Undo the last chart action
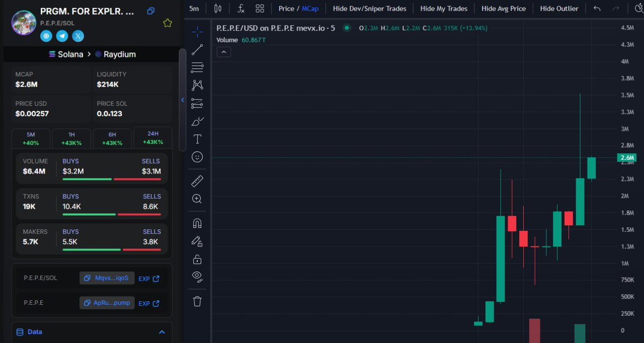644x343 pixels. 597,9
